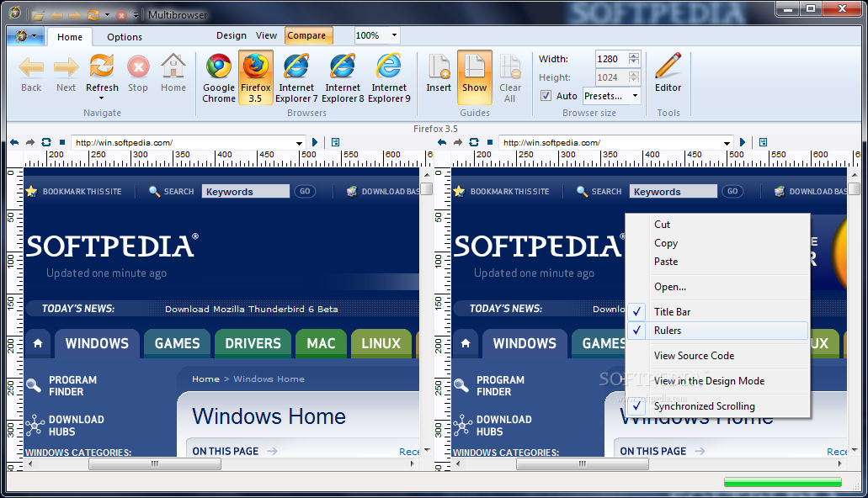The height and width of the screenshot is (498, 868).
Task: Click the open folder icon in title bar
Action: pyautogui.click(x=38, y=15)
